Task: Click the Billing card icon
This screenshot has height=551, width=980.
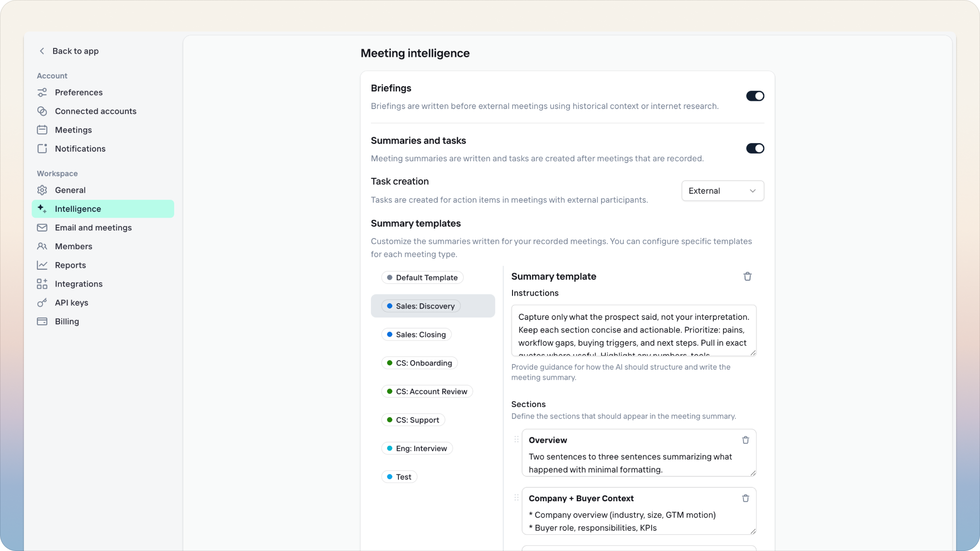Action: (x=42, y=321)
